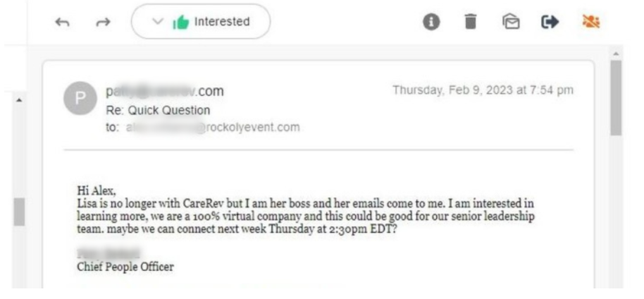Viewport: 644px width, 299px height.
Task: Click the Chief People Officer signature text
Action: (125, 267)
